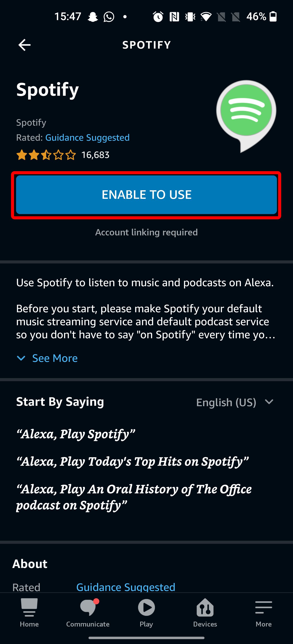Viewport: 293px width, 644px height.
Task: Open the Guidance Suggested rating link
Action: click(87, 137)
